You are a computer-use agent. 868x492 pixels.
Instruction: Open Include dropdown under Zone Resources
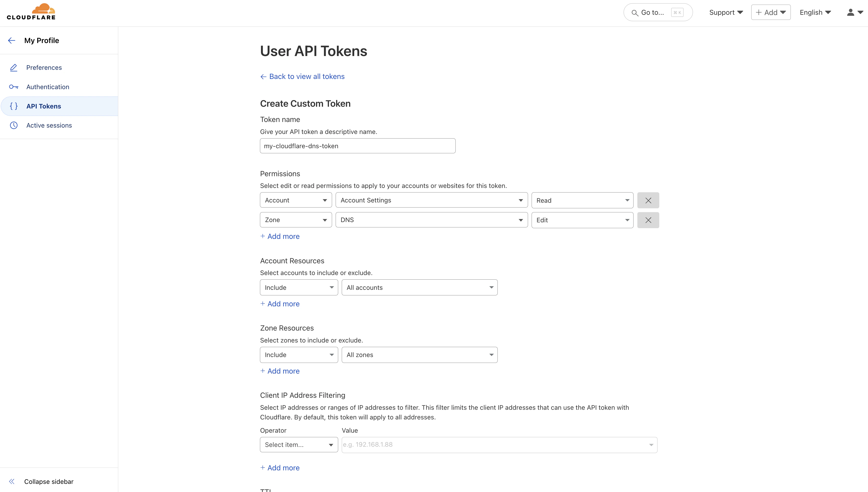pos(299,355)
